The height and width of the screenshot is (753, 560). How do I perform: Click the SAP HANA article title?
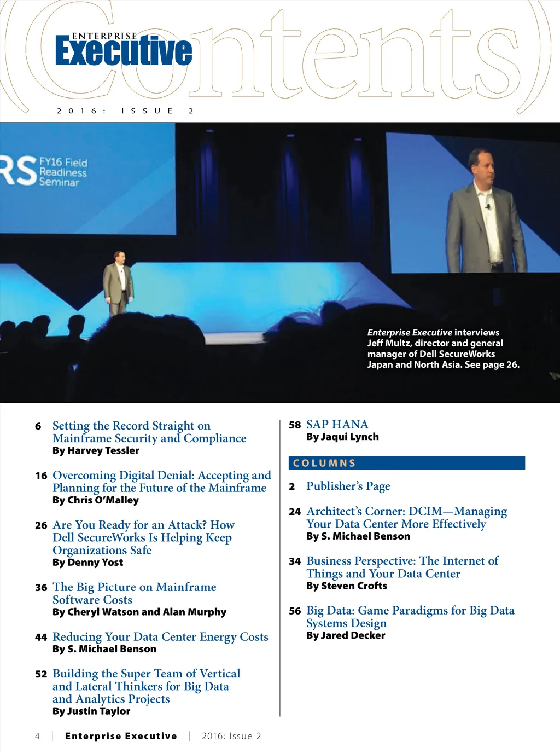337,425
